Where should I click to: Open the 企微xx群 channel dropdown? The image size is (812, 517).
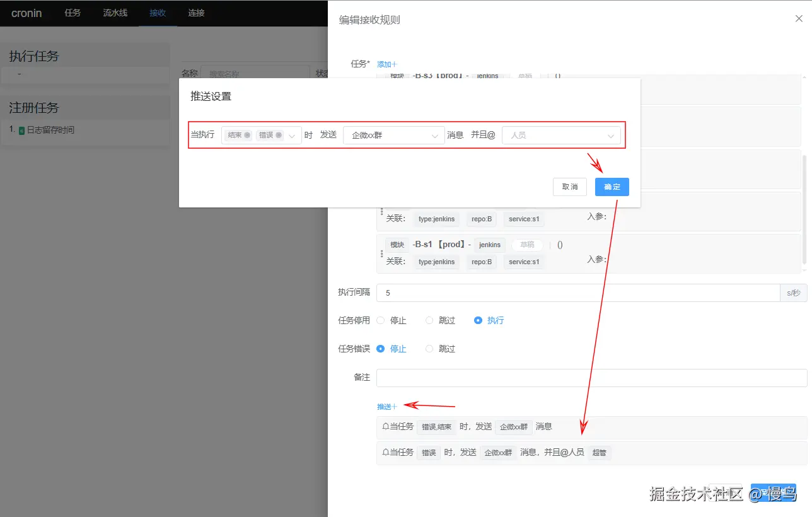[x=393, y=135]
